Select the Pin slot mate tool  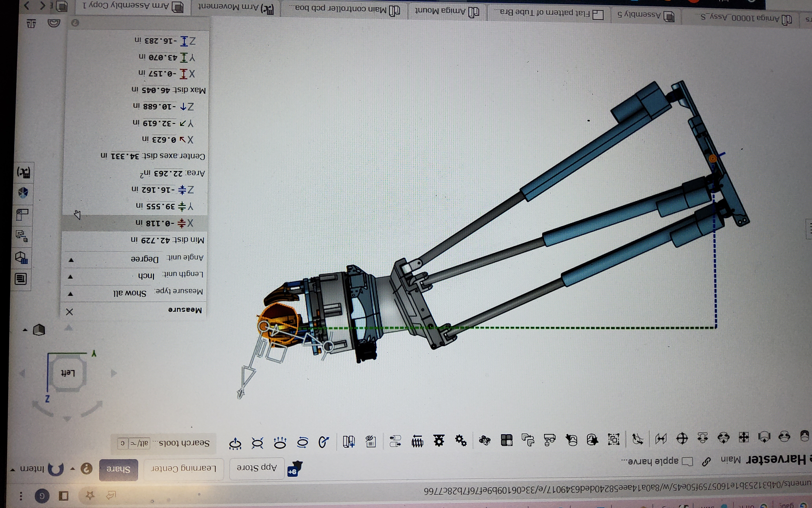click(x=703, y=438)
